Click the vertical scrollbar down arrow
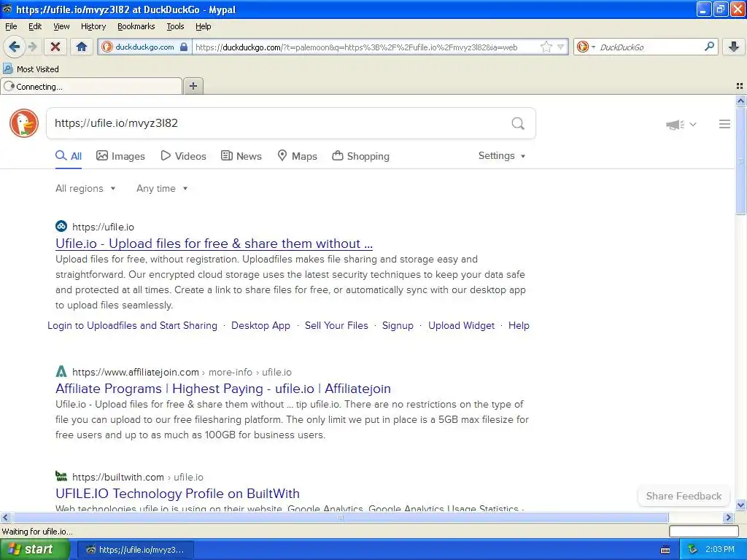 740,505
